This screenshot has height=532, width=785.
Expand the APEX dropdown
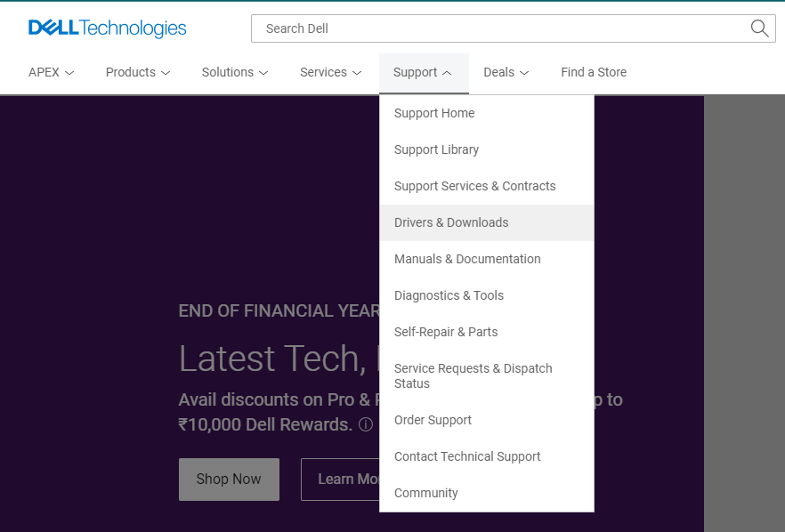[51, 72]
